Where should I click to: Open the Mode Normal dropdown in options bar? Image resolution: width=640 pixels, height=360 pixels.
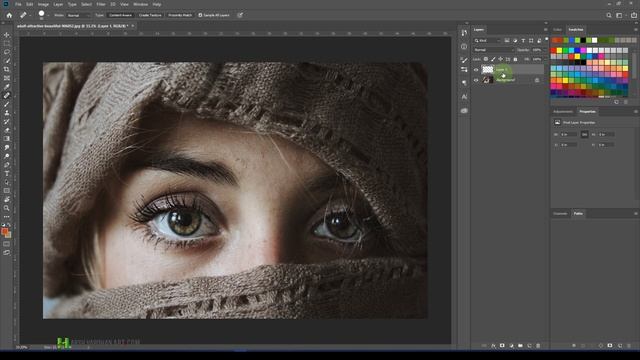pyautogui.click(x=78, y=15)
